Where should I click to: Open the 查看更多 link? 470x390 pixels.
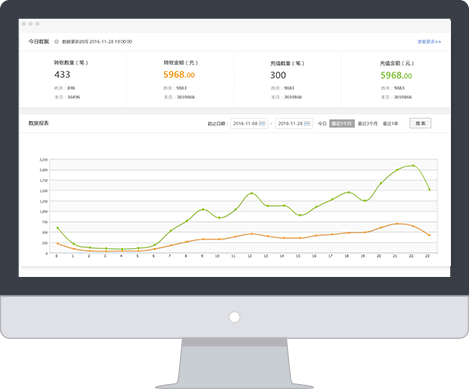(x=429, y=42)
